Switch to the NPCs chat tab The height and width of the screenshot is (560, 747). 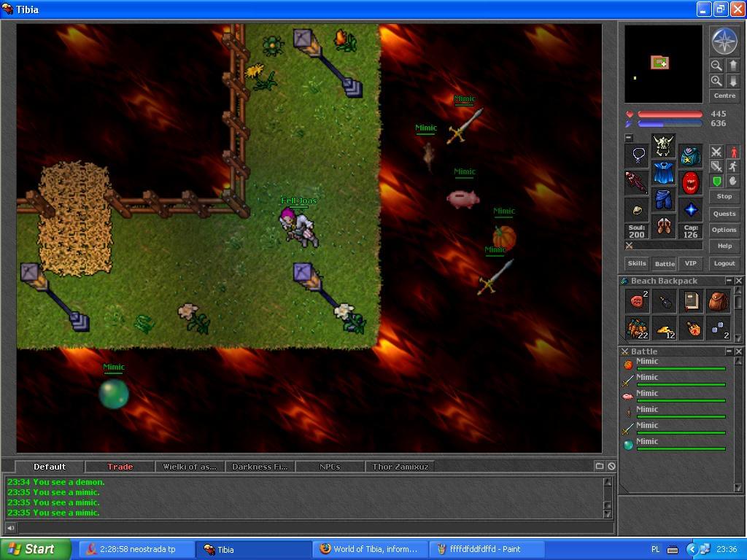330,467
